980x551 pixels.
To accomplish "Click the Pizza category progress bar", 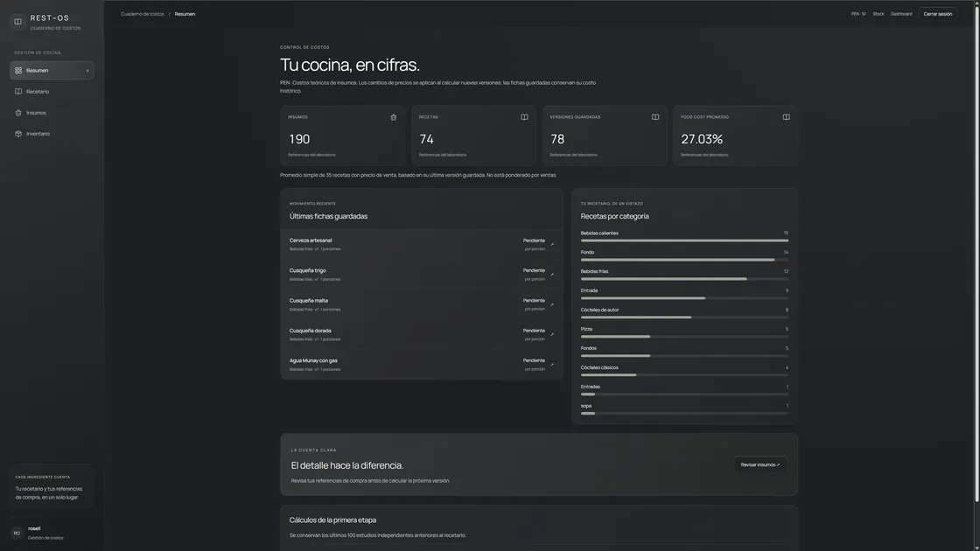I will click(684, 337).
